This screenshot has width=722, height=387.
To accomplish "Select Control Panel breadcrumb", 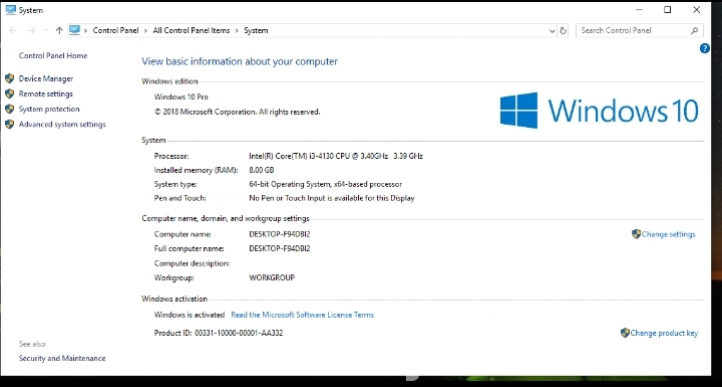I will click(116, 31).
